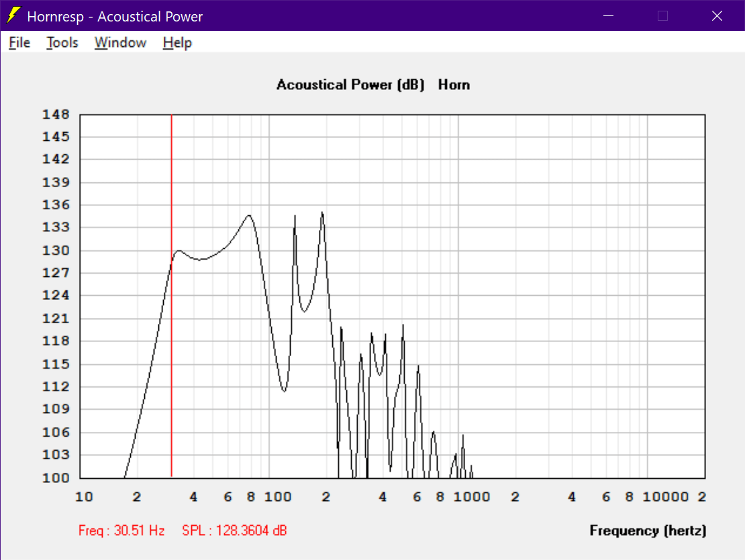745x560 pixels.
Task: Click the 'Horn' label in chart title
Action: 454,85
